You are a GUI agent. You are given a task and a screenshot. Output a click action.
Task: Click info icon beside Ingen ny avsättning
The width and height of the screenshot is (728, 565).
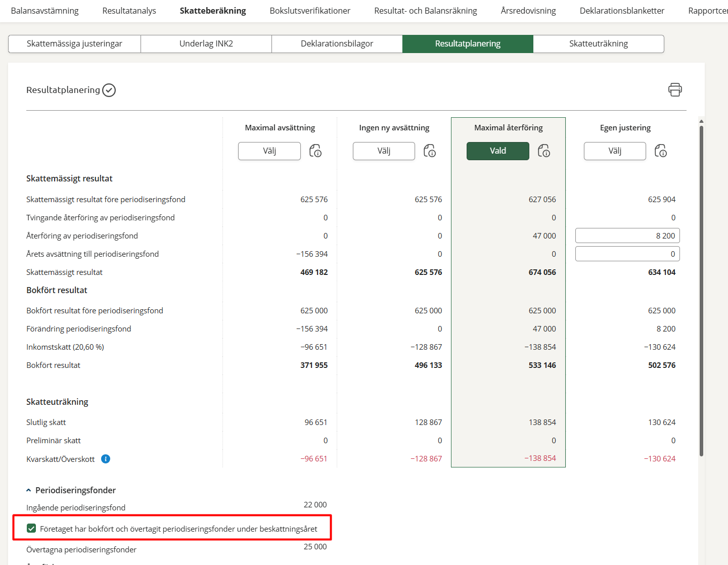tap(430, 151)
